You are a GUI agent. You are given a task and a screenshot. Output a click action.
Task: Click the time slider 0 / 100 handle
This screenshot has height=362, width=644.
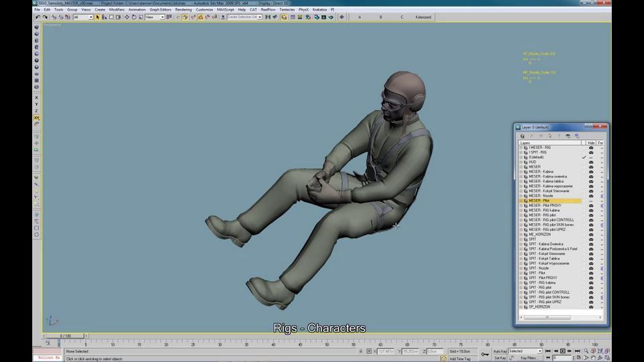[66, 336]
